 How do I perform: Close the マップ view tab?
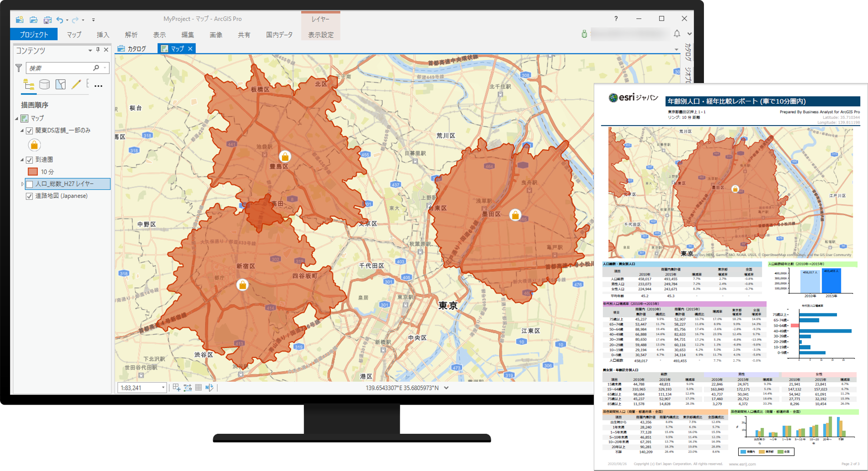190,49
